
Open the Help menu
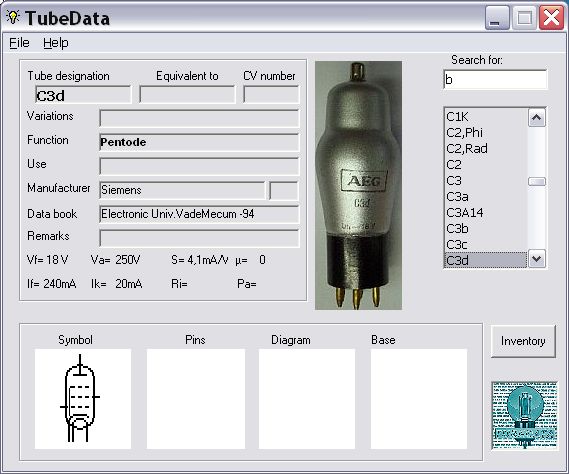pyautogui.click(x=56, y=43)
